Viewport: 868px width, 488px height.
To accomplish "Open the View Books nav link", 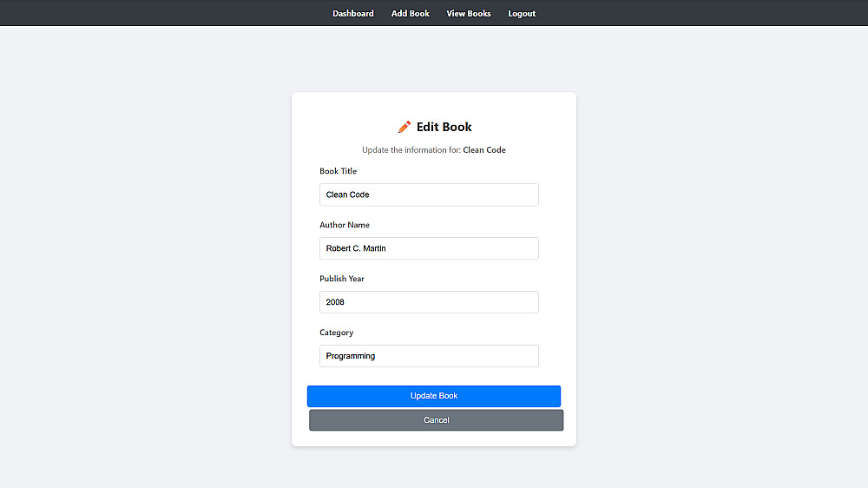I will (469, 13).
